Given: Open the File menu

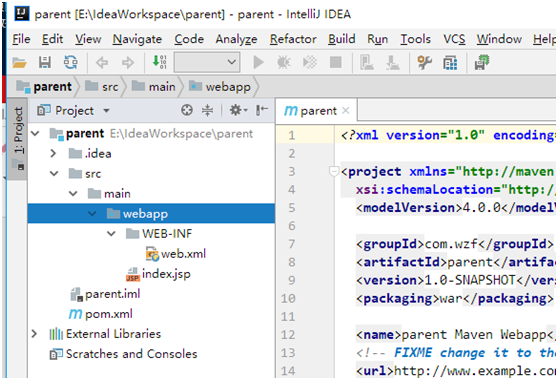Looking at the screenshot, I should coord(21,39).
